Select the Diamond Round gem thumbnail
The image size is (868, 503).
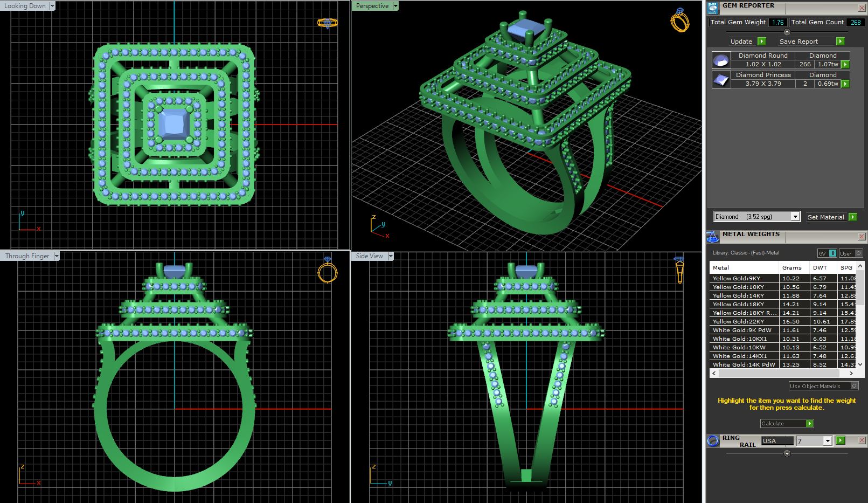pyautogui.click(x=720, y=60)
